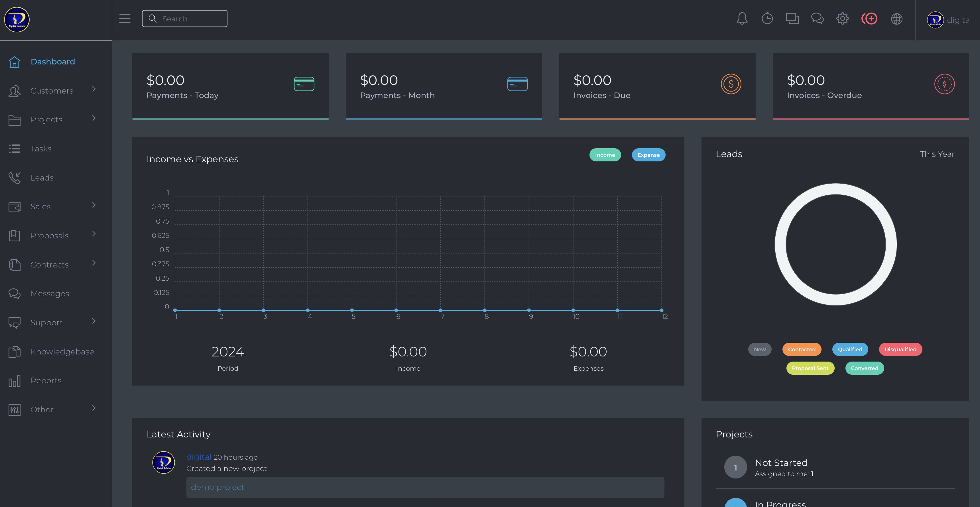Screen dimensions: 980x507
Task: Expand the Contracts sidebar submenu
Action: 93,263
